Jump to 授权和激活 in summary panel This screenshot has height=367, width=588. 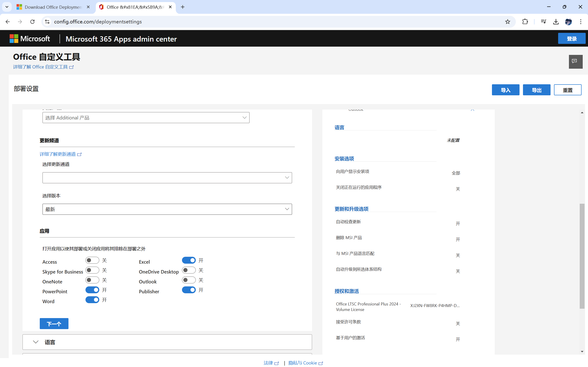pyautogui.click(x=347, y=291)
